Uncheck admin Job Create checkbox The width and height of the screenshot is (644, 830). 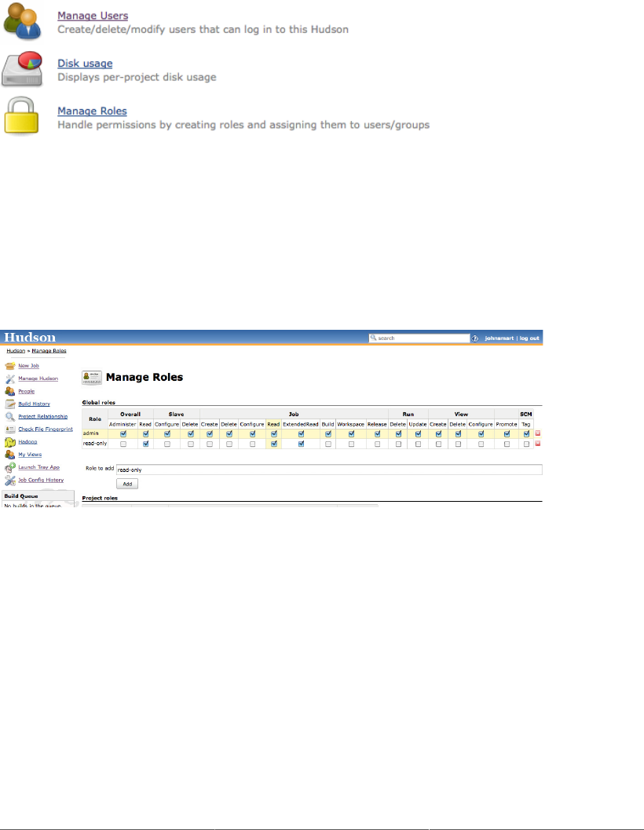(210, 433)
